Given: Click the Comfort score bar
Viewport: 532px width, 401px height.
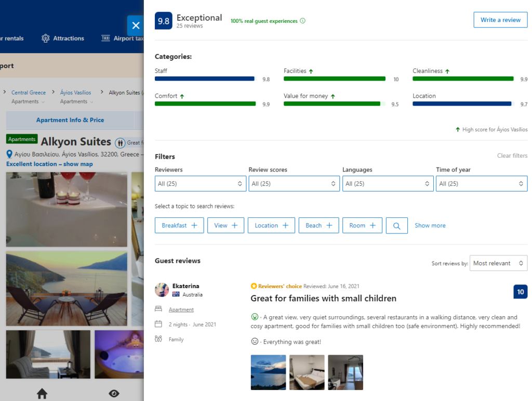Looking at the screenshot, I should pos(205,104).
